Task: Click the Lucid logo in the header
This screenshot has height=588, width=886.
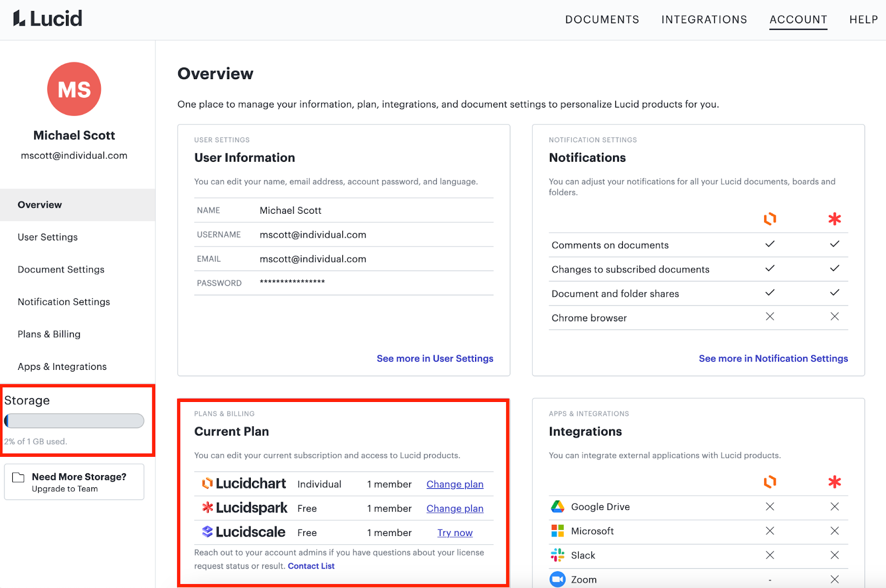Action: click(x=48, y=18)
